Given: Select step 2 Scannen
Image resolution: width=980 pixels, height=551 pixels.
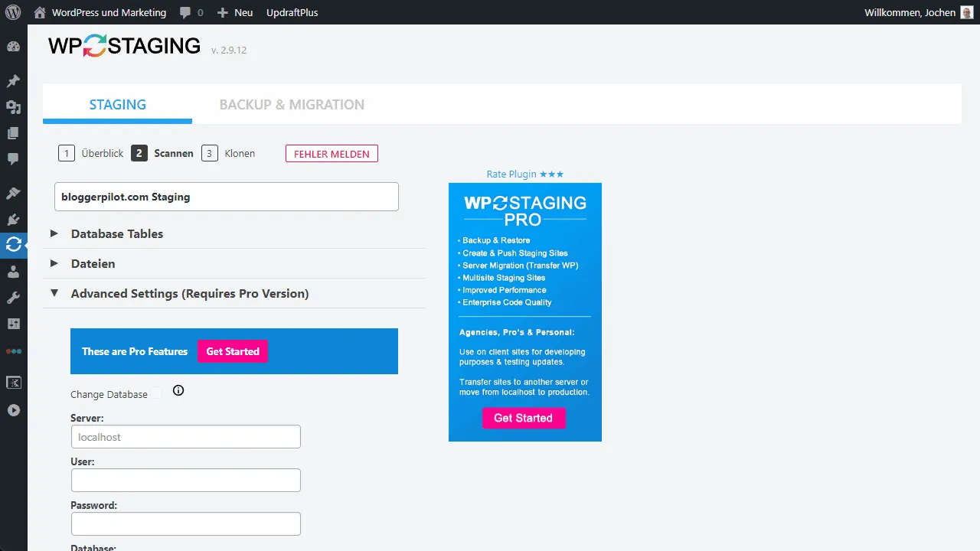Looking at the screenshot, I should click(x=162, y=153).
